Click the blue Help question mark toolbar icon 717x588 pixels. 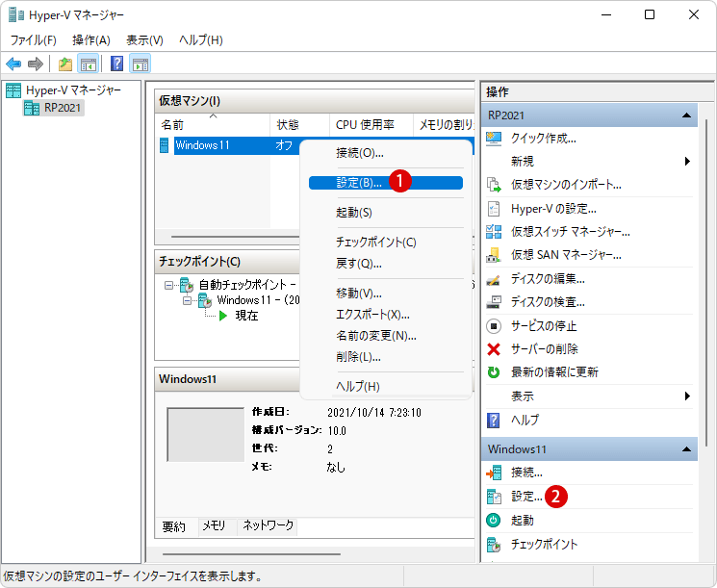117,64
